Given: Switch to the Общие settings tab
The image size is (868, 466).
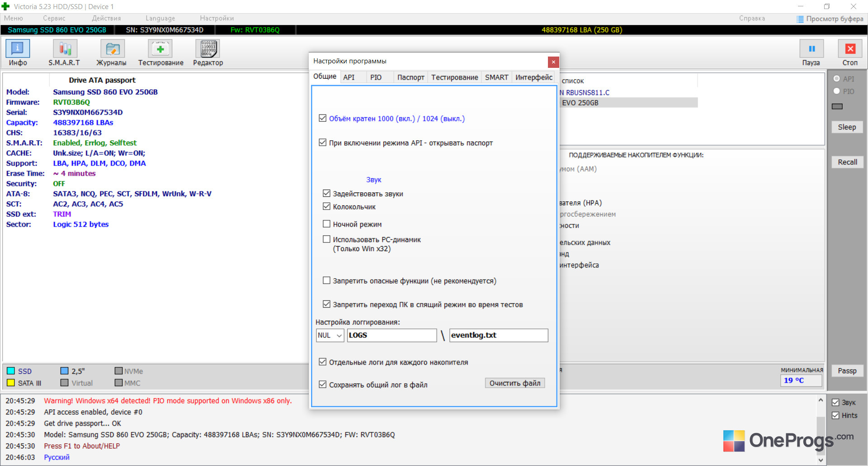Looking at the screenshot, I should (325, 76).
